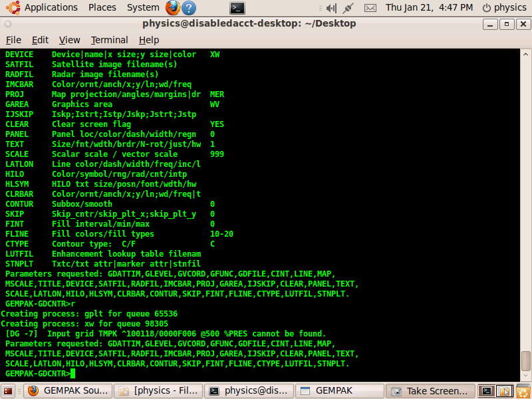Expand the System menu
Viewport: 532px width, 399px height.
point(143,8)
